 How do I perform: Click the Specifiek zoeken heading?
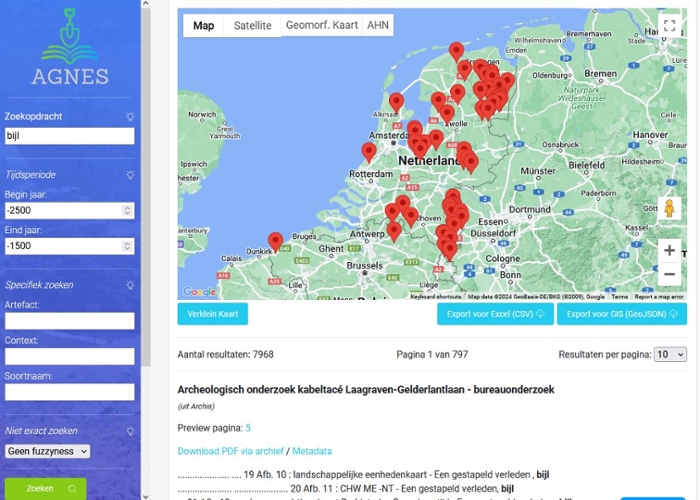click(x=39, y=285)
